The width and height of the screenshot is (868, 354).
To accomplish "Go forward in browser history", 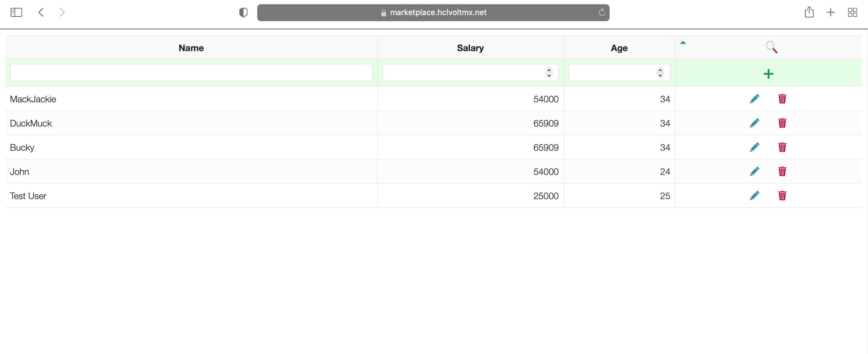I will click(x=62, y=12).
